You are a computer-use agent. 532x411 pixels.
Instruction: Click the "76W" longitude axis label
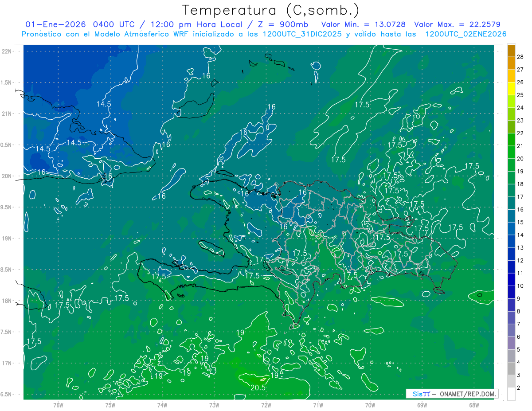pyautogui.click(x=58, y=405)
